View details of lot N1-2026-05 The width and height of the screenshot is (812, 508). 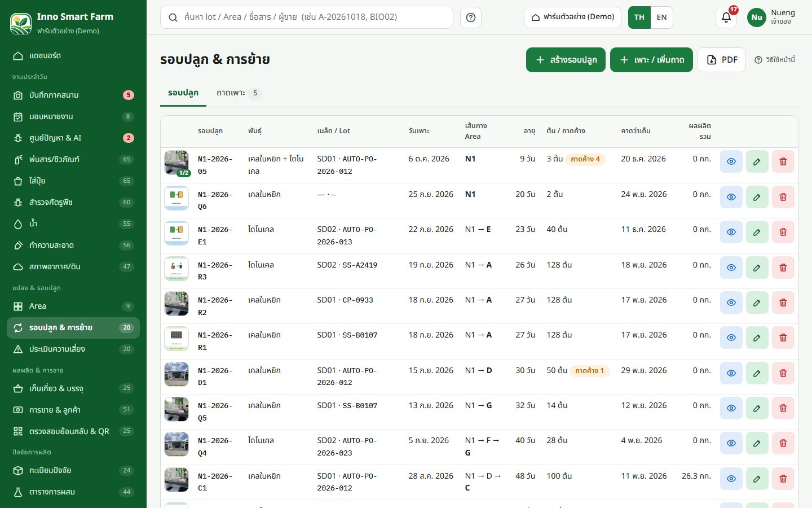click(731, 161)
